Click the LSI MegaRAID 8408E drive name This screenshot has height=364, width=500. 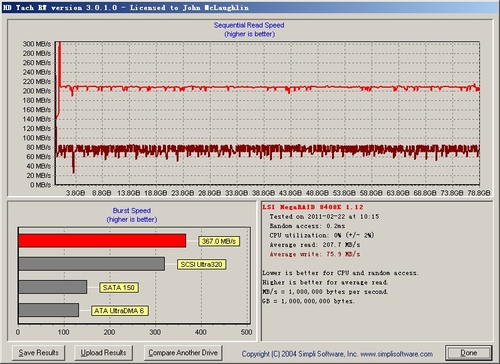[x=313, y=207]
